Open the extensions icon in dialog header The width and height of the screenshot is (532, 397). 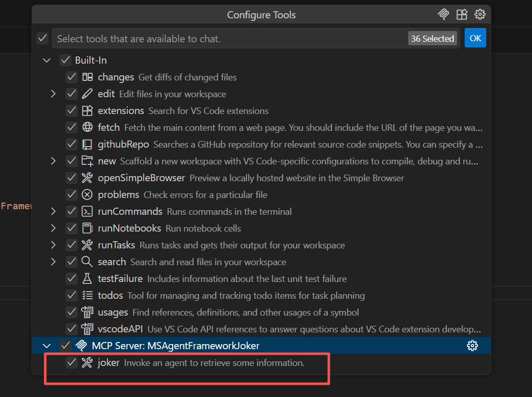point(462,14)
